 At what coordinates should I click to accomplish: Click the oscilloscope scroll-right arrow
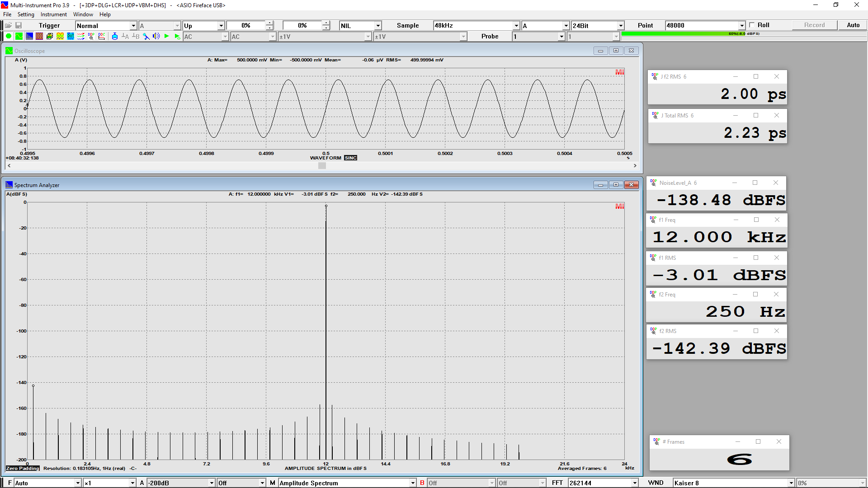[x=635, y=166]
